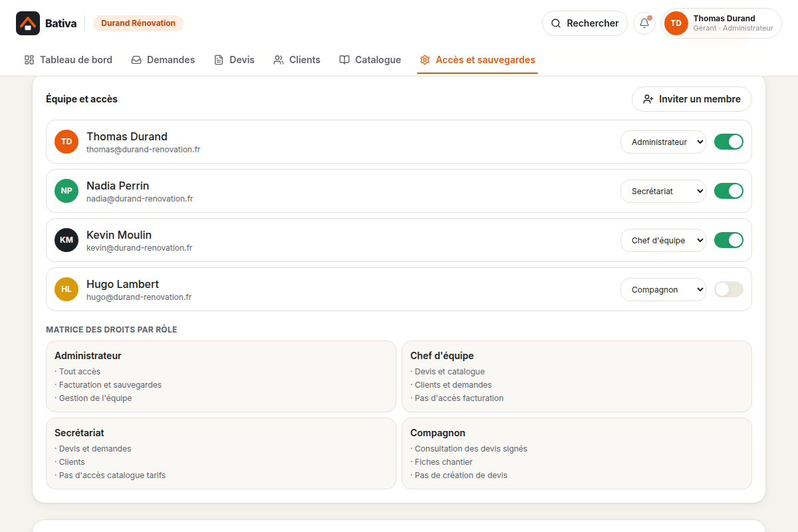Click the Clients people icon
Image resolution: width=798 pixels, height=532 pixels.
tap(279, 60)
